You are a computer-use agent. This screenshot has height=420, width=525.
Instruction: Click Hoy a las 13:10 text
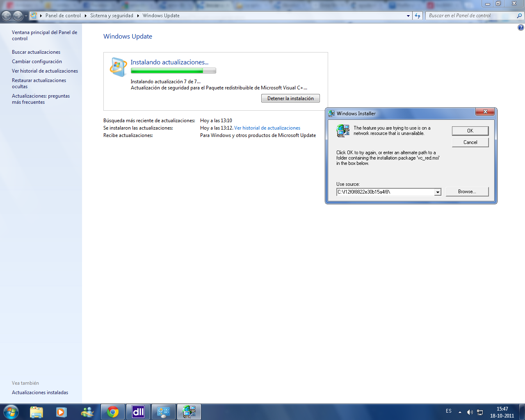[216, 121]
